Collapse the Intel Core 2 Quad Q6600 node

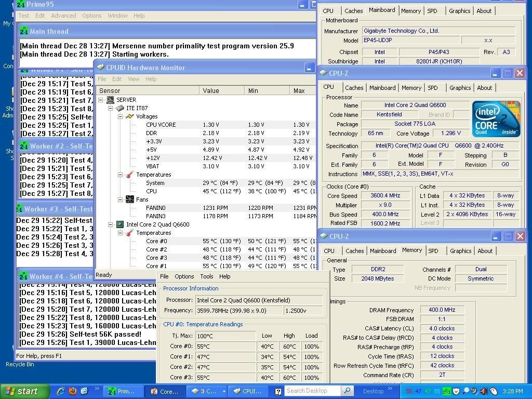(x=110, y=224)
